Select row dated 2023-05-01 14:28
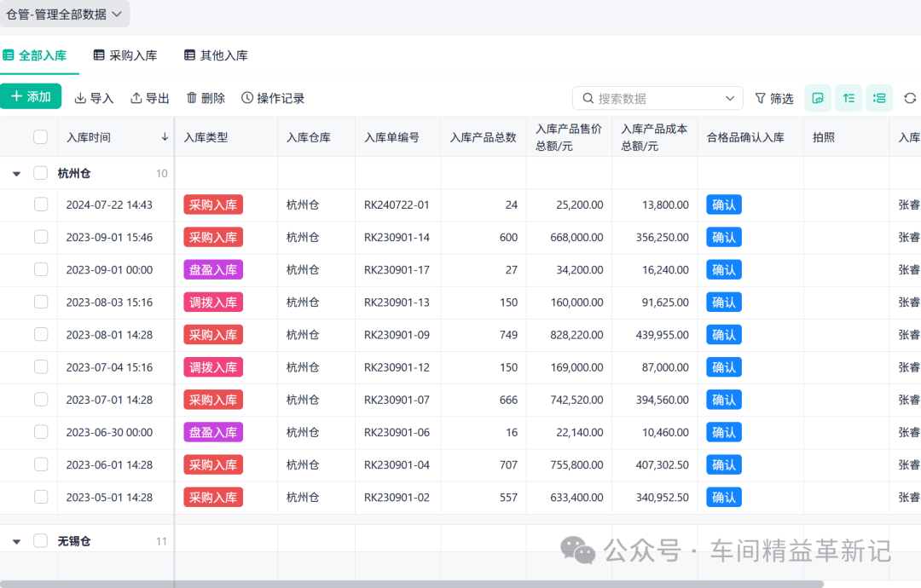 tap(41, 497)
